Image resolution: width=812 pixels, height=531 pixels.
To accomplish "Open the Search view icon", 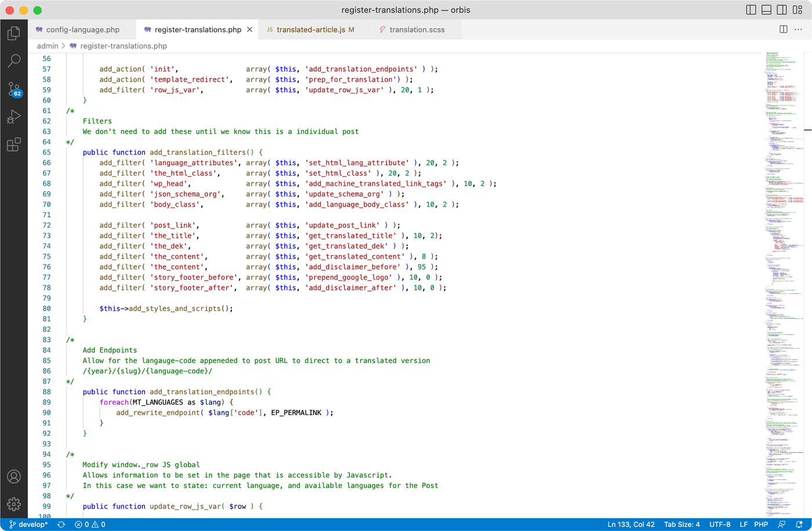I will click(x=14, y=61).
